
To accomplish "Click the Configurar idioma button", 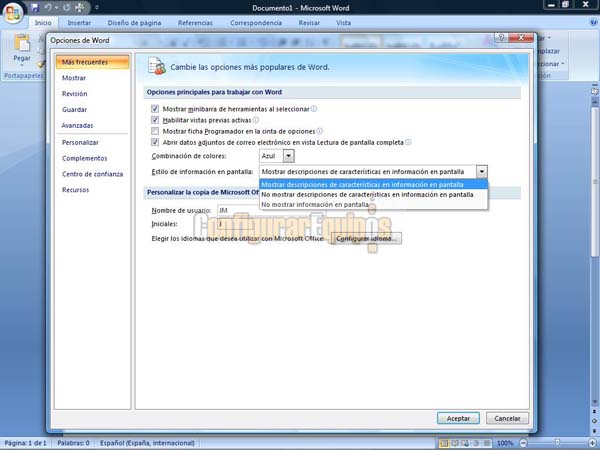I will coord(366,238).
